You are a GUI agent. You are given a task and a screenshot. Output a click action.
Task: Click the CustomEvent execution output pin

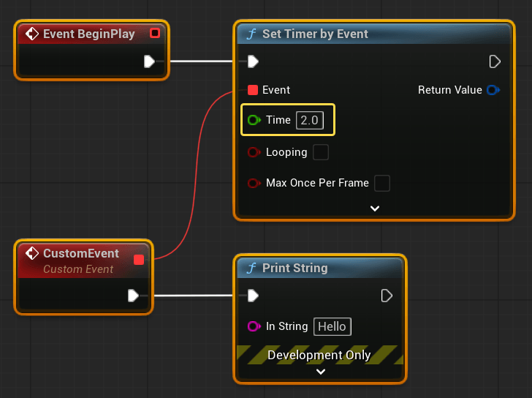(133, 296)
